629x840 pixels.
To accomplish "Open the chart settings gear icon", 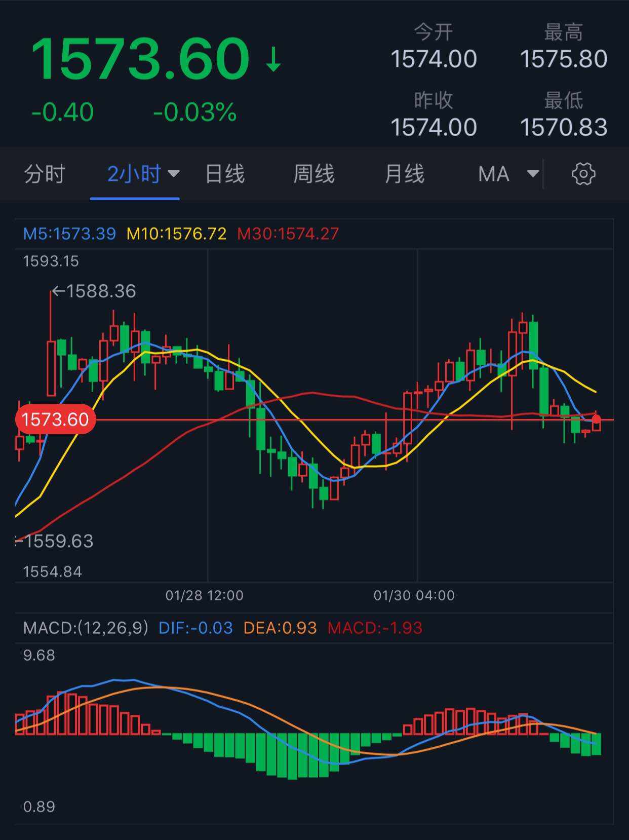I will 583,174.
